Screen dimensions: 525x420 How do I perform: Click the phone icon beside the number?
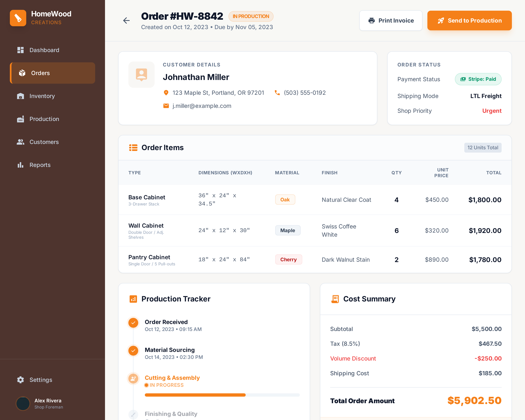click(x=277, y=93)
